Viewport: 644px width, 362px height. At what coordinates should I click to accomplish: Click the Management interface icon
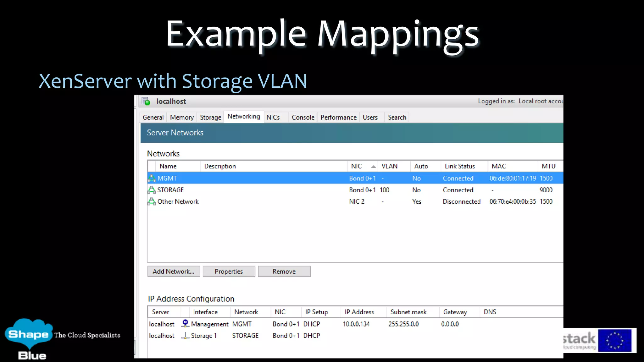[185, 323]
